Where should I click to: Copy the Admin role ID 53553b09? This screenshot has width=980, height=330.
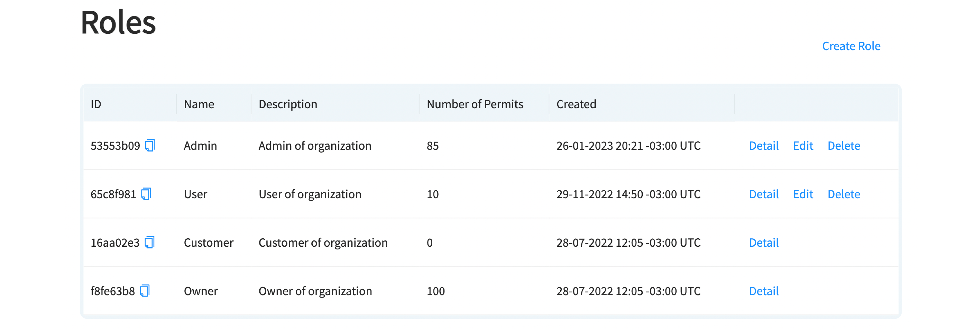[x=150, y=145]
